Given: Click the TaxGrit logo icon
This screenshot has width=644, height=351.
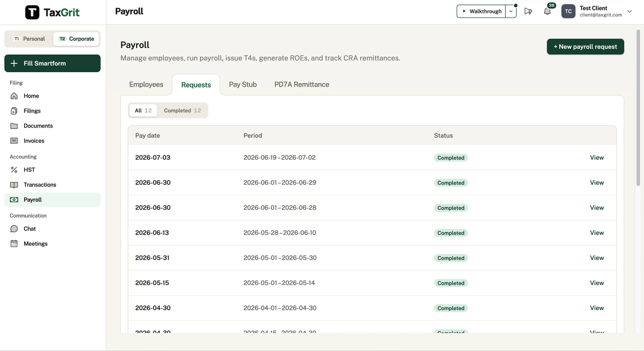Looking at the screenshot, I should [32, 12].
